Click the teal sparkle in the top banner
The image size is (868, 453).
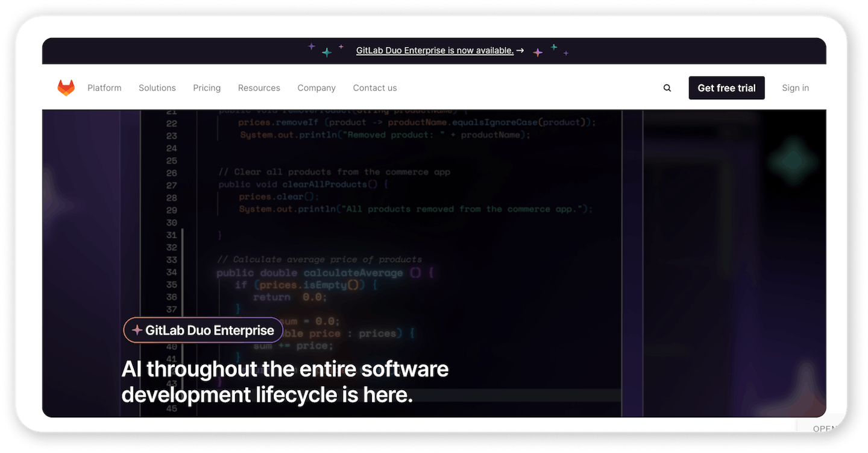[x=553, y=46]
